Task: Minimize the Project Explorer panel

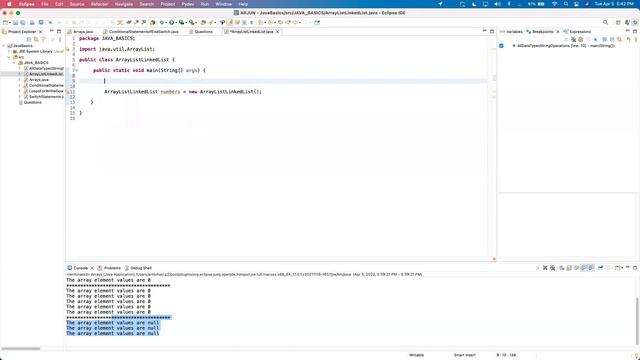Action: [51, 31]
